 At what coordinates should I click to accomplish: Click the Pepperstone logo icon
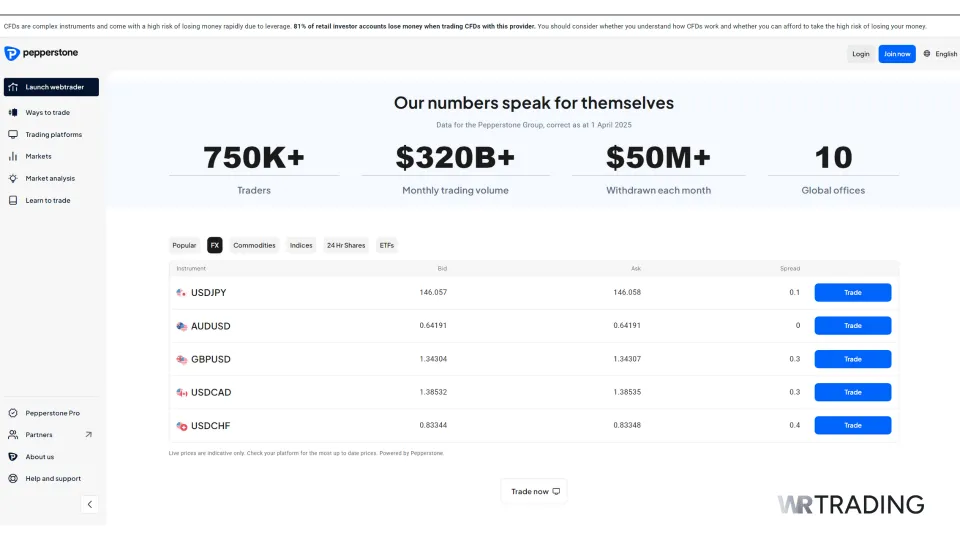point(12,53)
